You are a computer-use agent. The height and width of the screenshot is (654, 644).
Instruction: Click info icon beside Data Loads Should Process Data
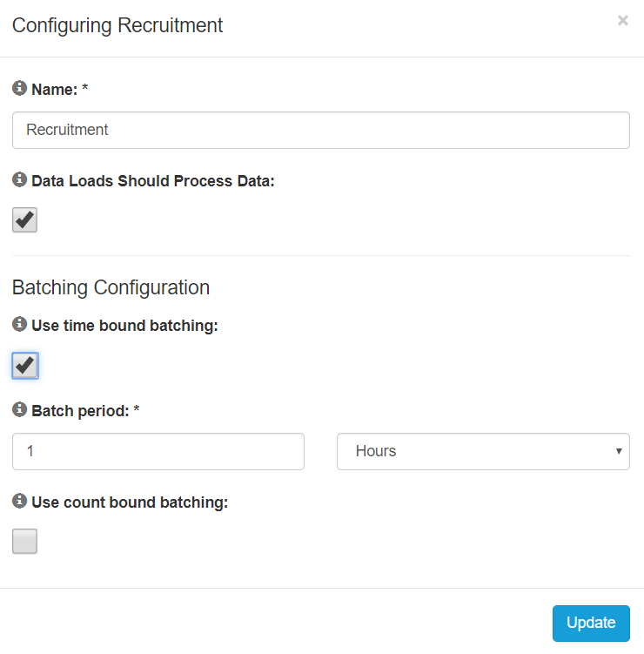click(19, 180)
